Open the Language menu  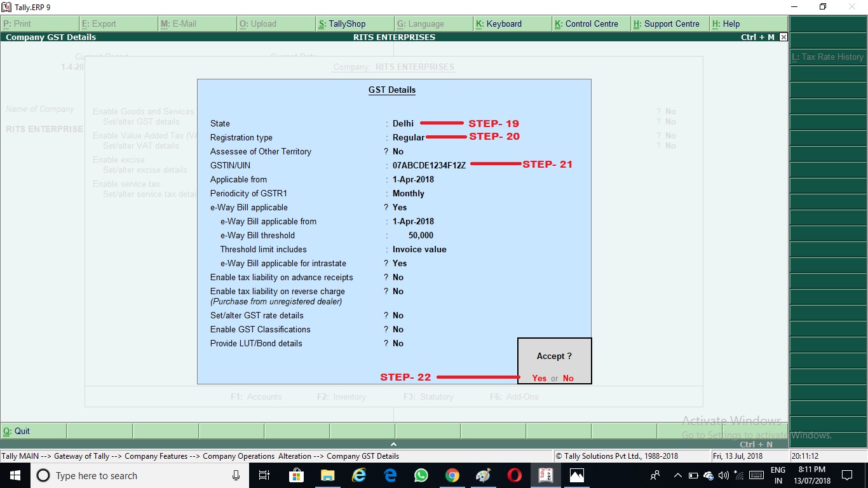point(434,24)
